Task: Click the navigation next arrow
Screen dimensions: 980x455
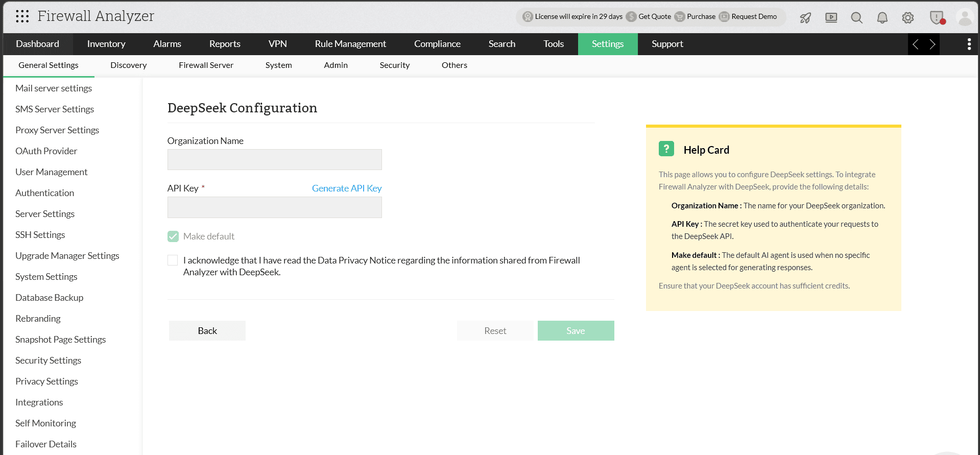Action: tap(932, 44)
